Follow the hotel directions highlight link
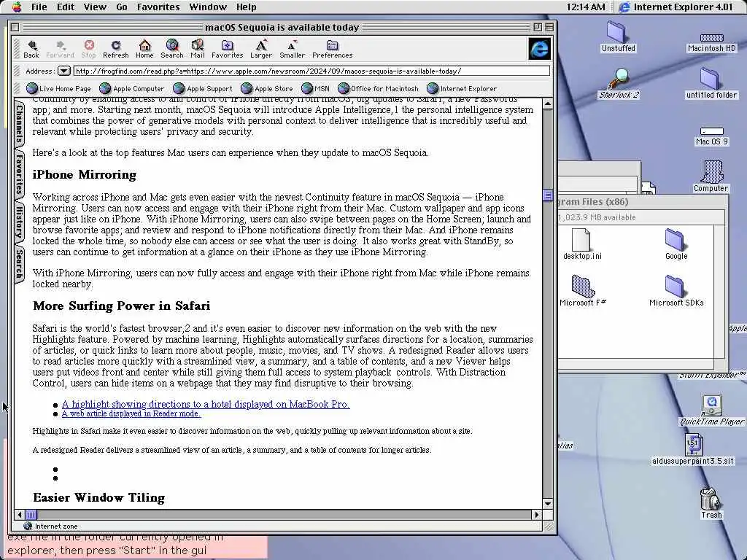Viewport: 747px width, 560px height. click(x=206, y=404)
